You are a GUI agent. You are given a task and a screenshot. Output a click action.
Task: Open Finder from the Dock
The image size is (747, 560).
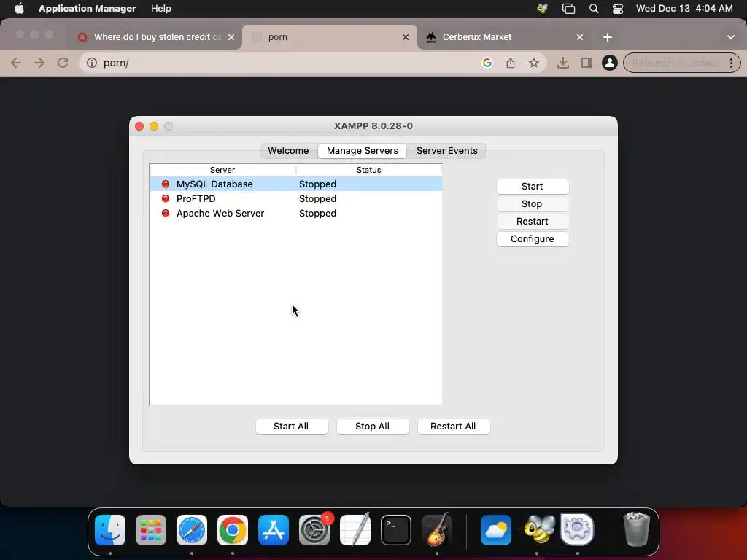pyautogui.click(x=110, y=530)
